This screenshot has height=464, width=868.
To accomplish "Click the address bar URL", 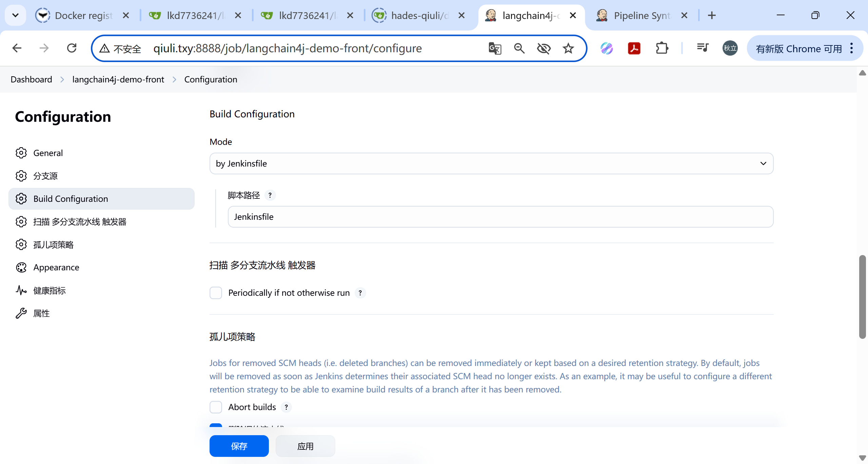I will tap(288, 49).
